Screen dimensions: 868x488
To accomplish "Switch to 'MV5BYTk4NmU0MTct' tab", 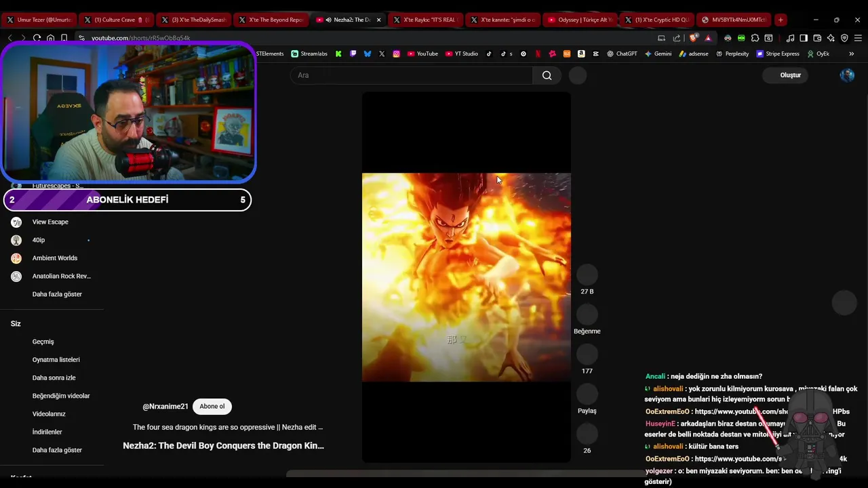I will (734, 20).
